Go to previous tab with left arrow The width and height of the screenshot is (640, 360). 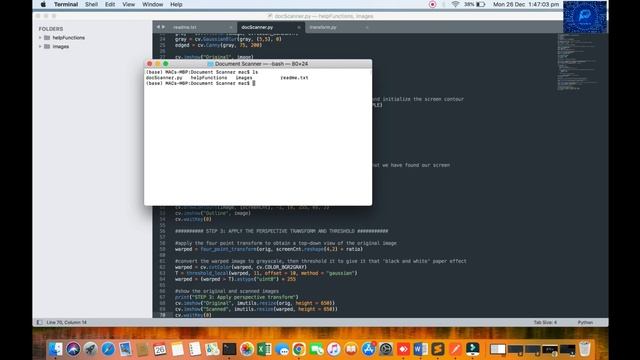point(158,27)
